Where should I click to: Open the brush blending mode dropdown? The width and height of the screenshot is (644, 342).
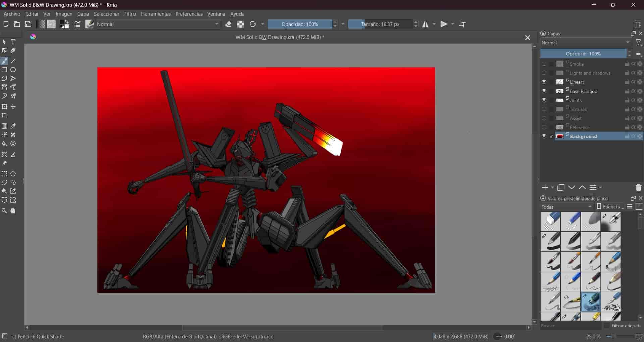[x=158, y=24]
